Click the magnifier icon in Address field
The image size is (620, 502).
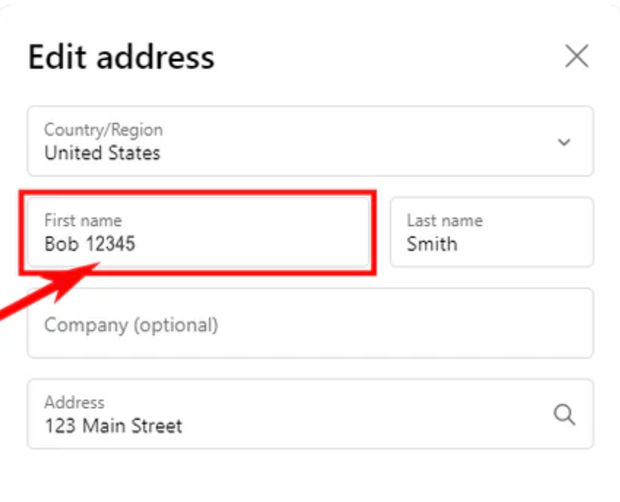[x=564, y=414]
